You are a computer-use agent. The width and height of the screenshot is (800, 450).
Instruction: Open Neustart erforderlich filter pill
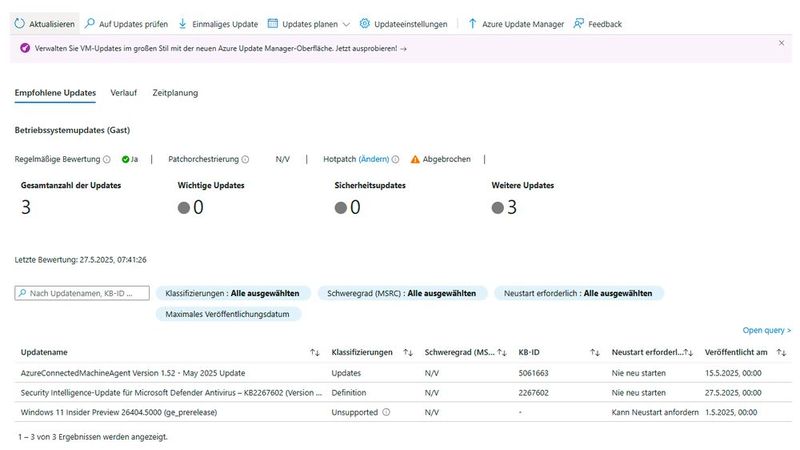click(578, 293)
